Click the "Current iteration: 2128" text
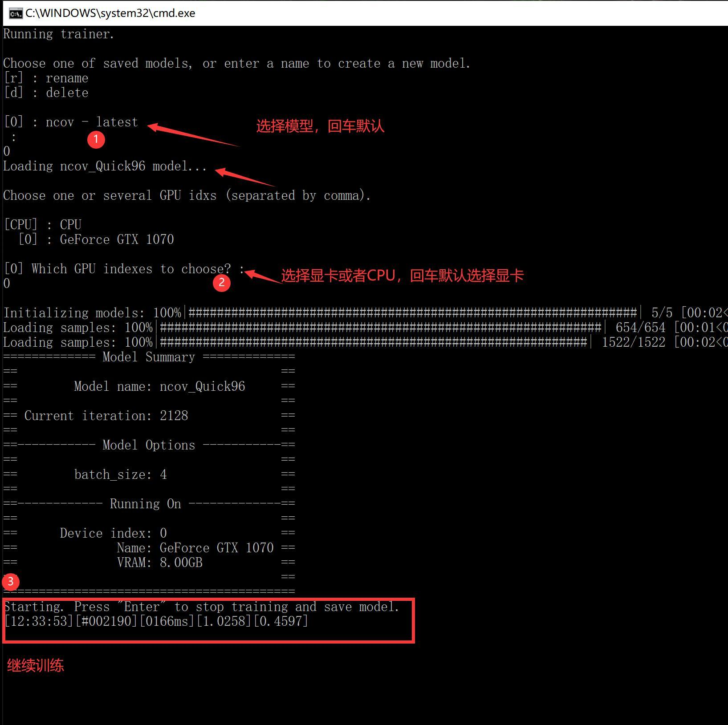This screenshot has width=728, height=725. [x=106, y=416]
